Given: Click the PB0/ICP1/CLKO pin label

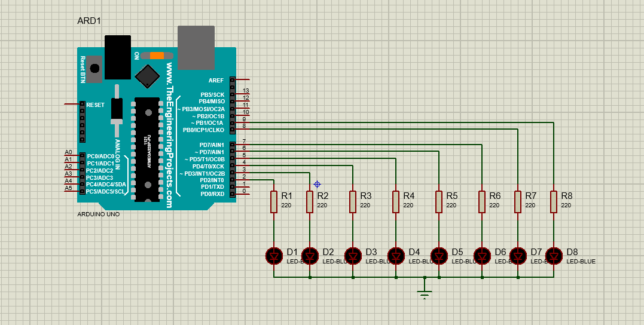Looking at the screenshot, I should [204, 130].
